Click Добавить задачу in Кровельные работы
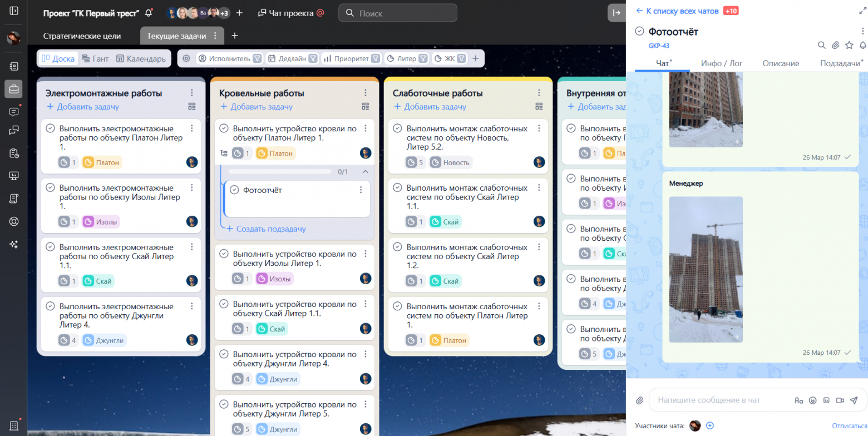 [257, 107]
